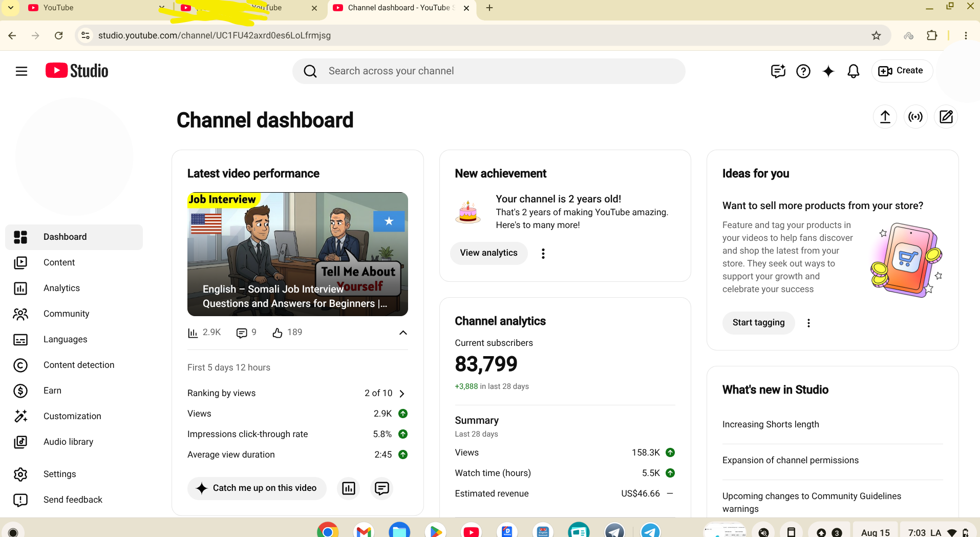Open the Ask Studio sparkle icon

click(828, 71)
